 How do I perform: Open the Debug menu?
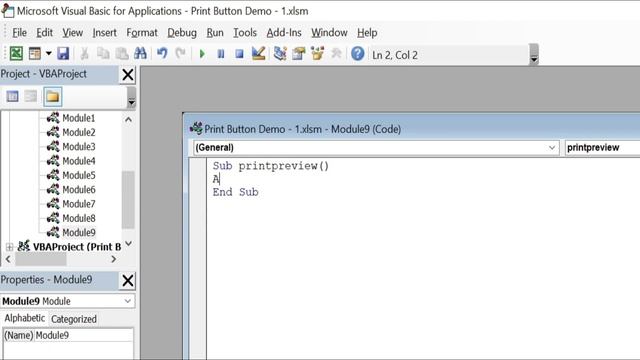pyautogui.click(x=182, y=33)
